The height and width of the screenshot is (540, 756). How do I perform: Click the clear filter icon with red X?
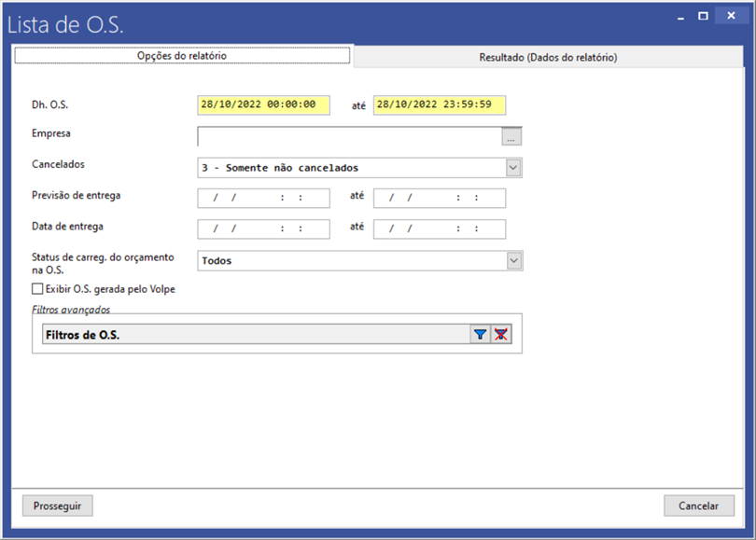(501, 335)
